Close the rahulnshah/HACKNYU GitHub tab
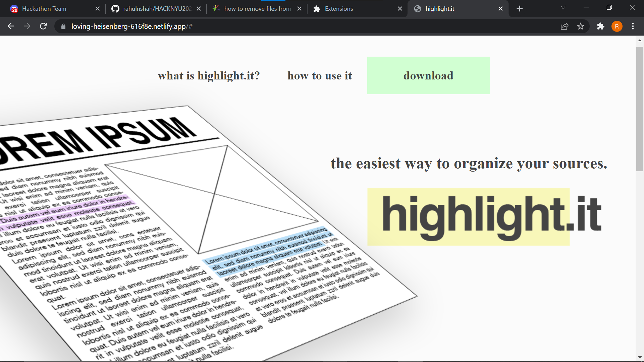 (x=199, y=9)
